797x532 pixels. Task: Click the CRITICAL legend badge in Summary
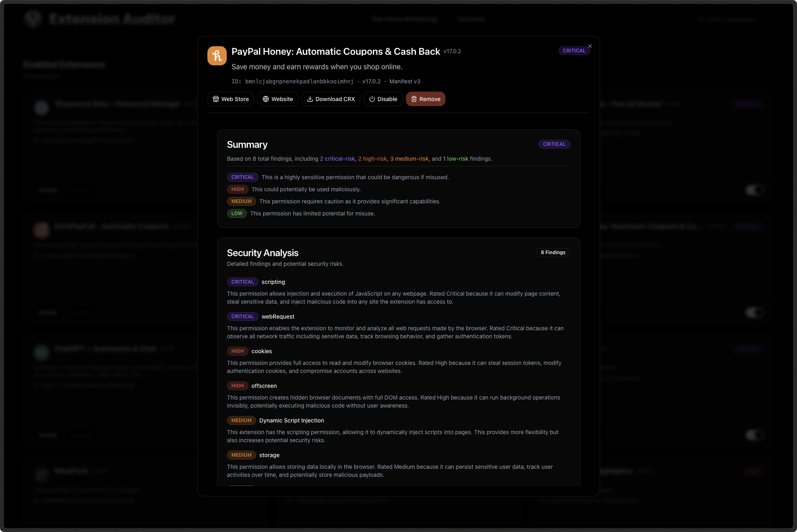click(242, 177)
